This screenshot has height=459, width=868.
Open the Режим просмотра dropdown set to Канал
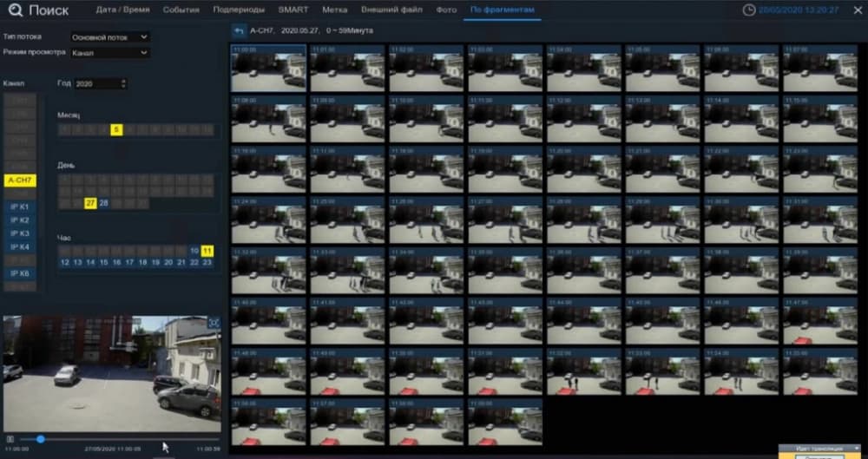110,53
